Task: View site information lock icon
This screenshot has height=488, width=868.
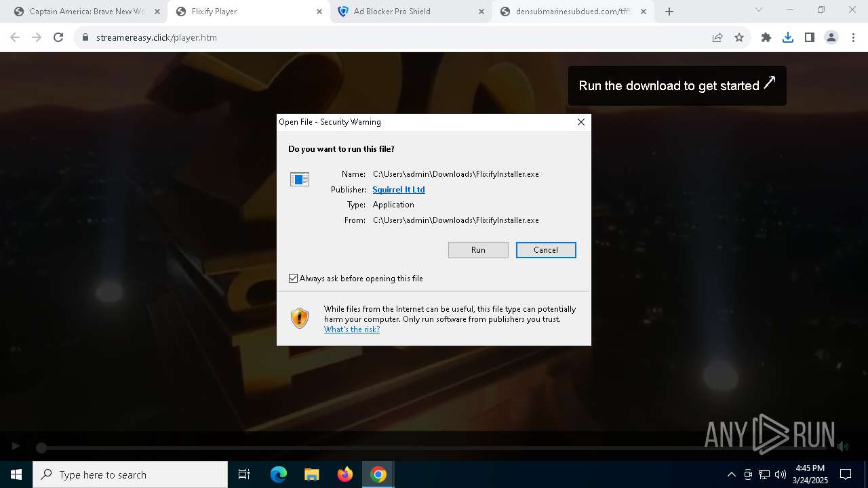Action: click(x=85, y=37)
